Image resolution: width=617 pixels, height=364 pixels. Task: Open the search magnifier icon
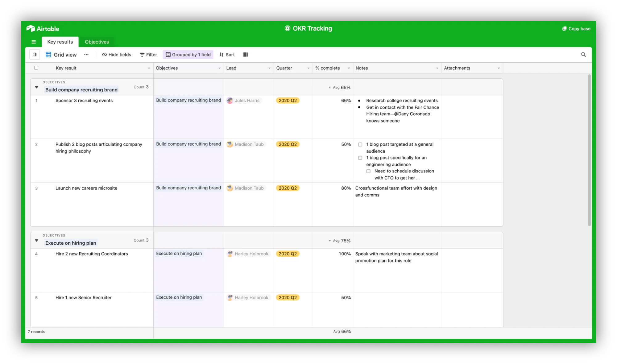tap(583, 55)
